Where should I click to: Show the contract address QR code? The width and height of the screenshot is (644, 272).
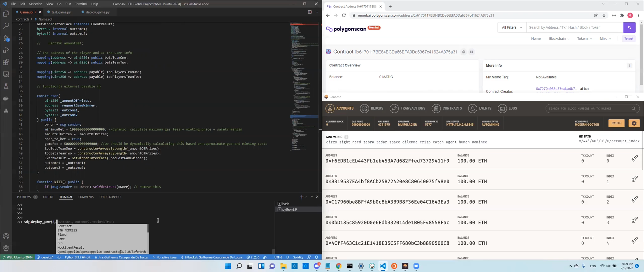pos(472,52)
